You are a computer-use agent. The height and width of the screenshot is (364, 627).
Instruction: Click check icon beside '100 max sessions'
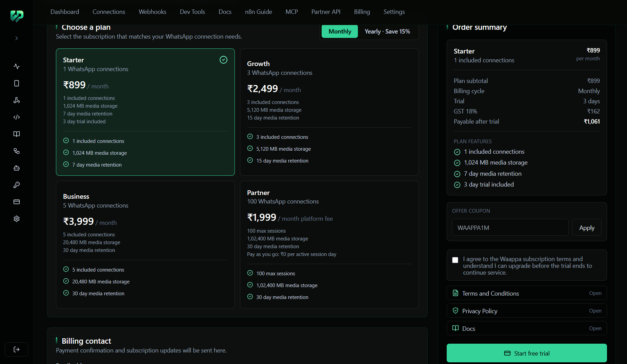250,273
